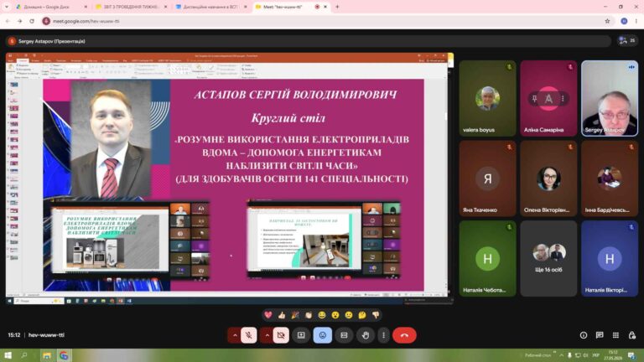Select Яна Ткаченко participant tile

[x=487, y=178]
